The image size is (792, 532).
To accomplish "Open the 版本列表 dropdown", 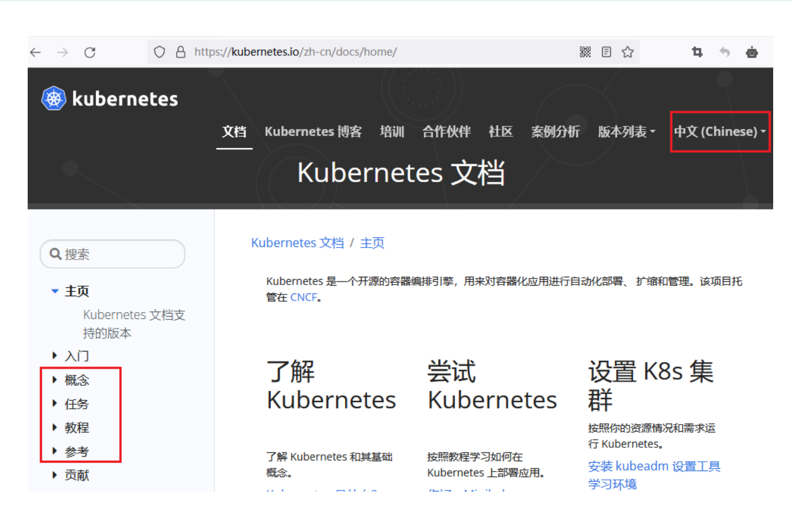I will [626, 132].
